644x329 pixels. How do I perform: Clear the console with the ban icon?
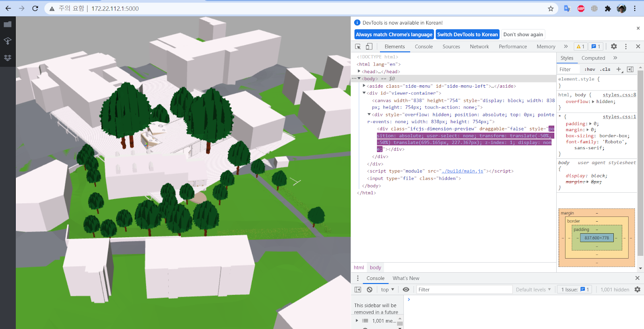369,290
